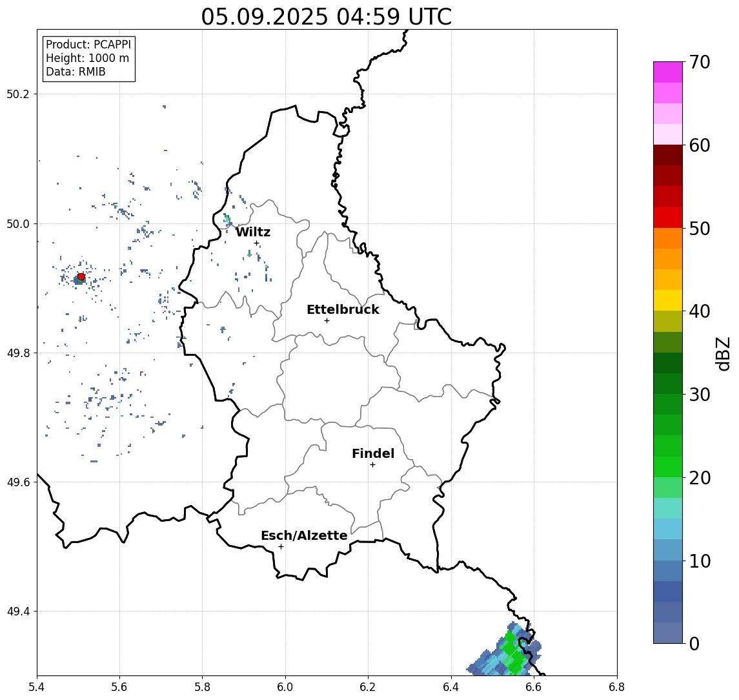Screen dimensions: 739x700
Task: Click the magenta swatch at top of colorbar
Action: pyautogui.click(x=668, y=72)
